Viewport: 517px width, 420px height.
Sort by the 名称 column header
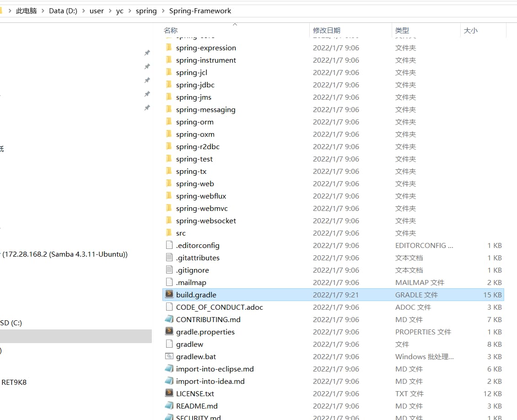pos(171,30)
